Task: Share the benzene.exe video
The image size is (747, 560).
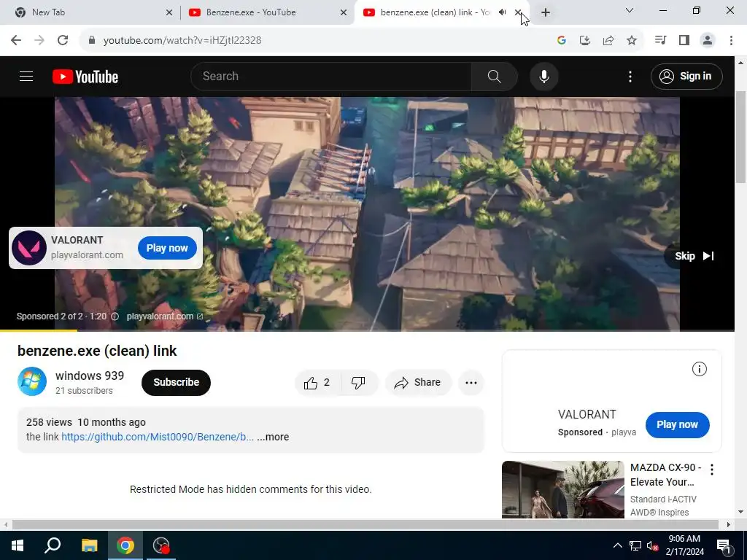Action: (x=418, y=382)
